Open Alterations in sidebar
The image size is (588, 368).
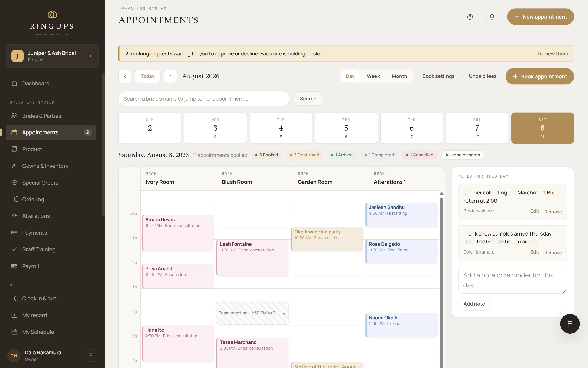tap(51, 216)
